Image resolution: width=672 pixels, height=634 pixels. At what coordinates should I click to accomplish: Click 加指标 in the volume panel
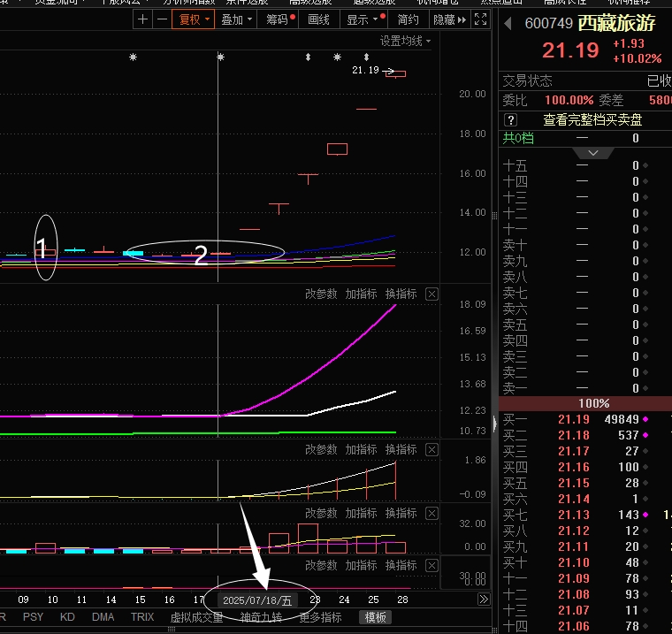361,513
